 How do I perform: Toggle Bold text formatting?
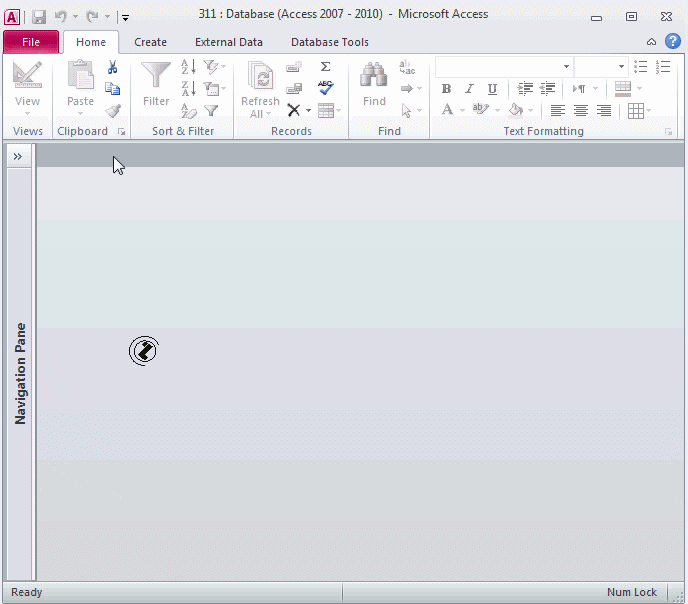coord(446,89)
